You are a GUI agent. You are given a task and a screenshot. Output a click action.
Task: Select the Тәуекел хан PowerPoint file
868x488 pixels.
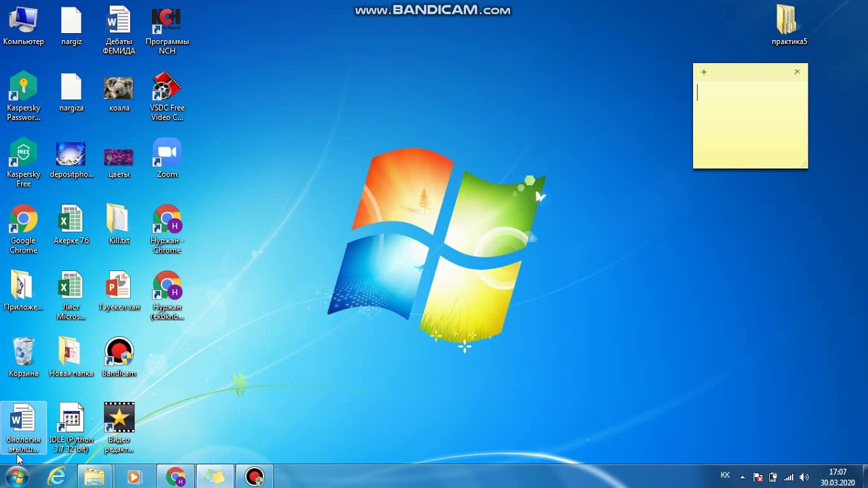click(x=119, y=291)
